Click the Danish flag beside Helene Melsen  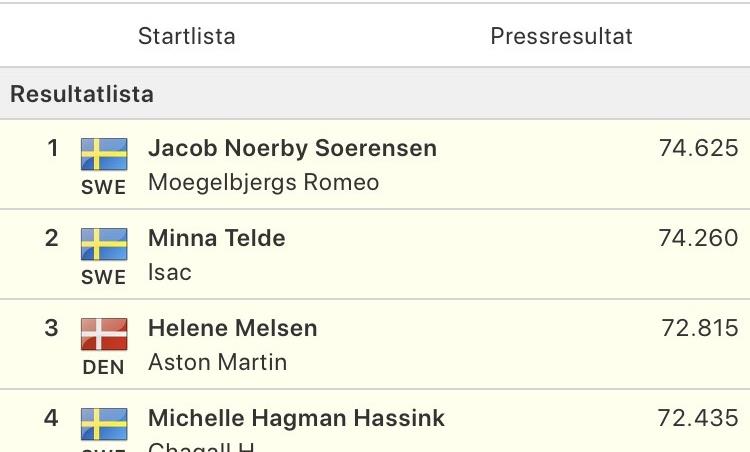coord(104,334)
